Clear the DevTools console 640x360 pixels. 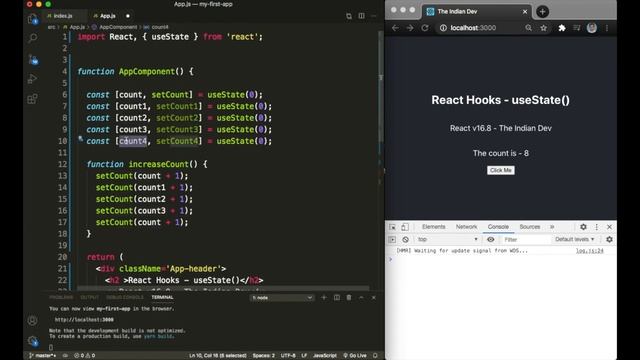[405, 240]
